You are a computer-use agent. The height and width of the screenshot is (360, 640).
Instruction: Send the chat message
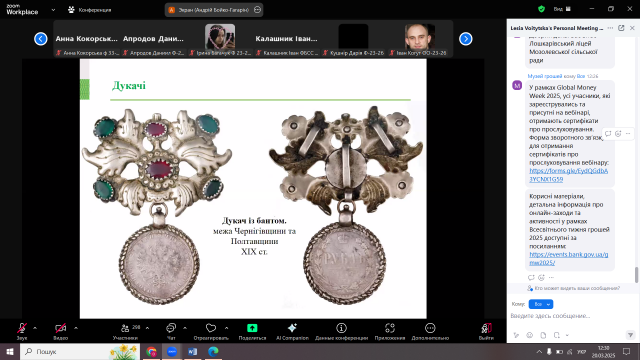pyautogui.click(x=630, y=335)
